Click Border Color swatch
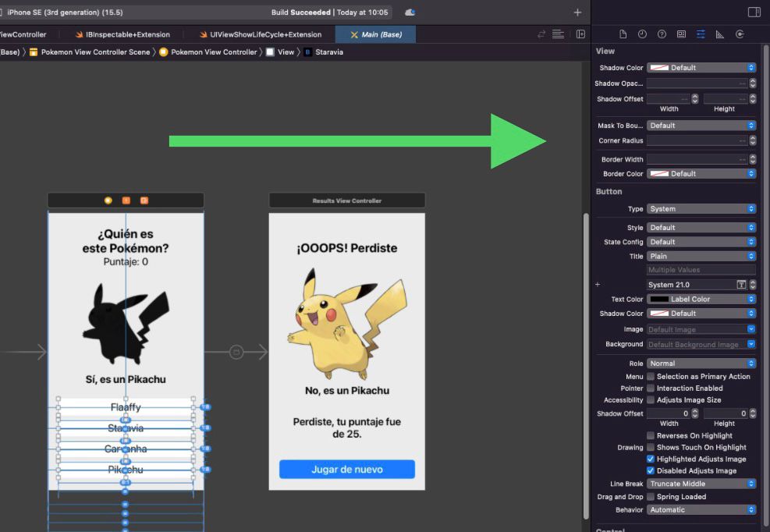The height and width of the screenshot is (532, 770). (659, 174)
